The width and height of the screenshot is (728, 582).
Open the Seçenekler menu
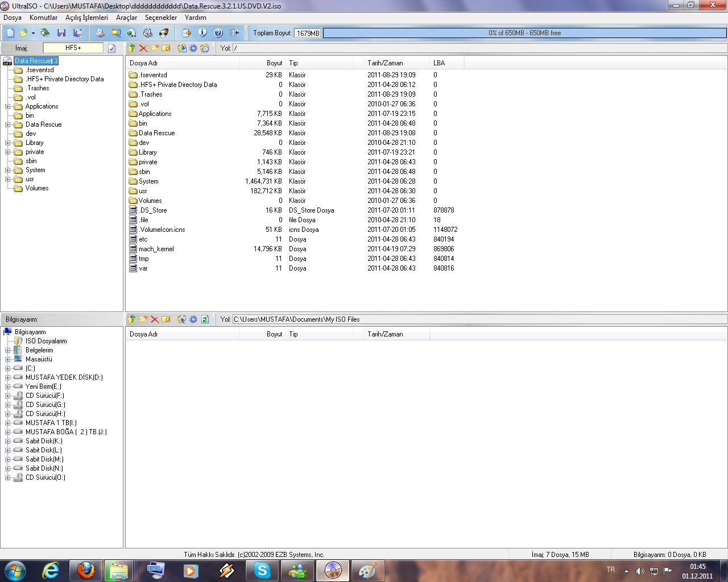[x=161, y=18]
